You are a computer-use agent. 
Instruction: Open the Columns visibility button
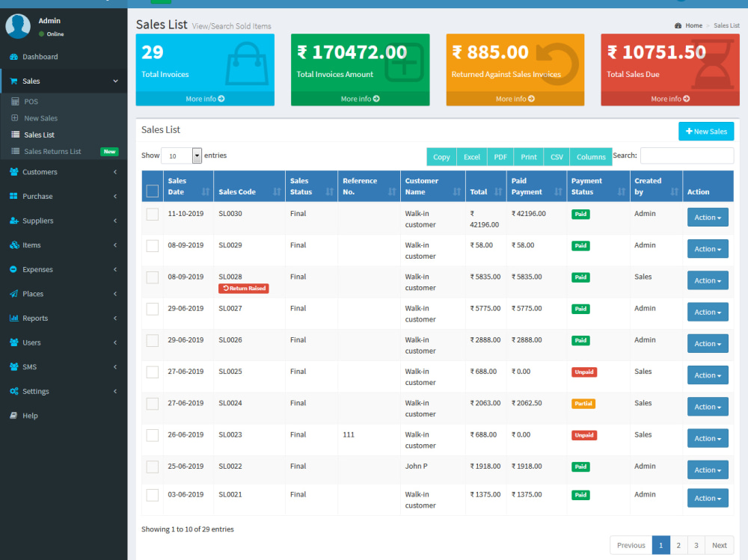[x=591, y=157]
